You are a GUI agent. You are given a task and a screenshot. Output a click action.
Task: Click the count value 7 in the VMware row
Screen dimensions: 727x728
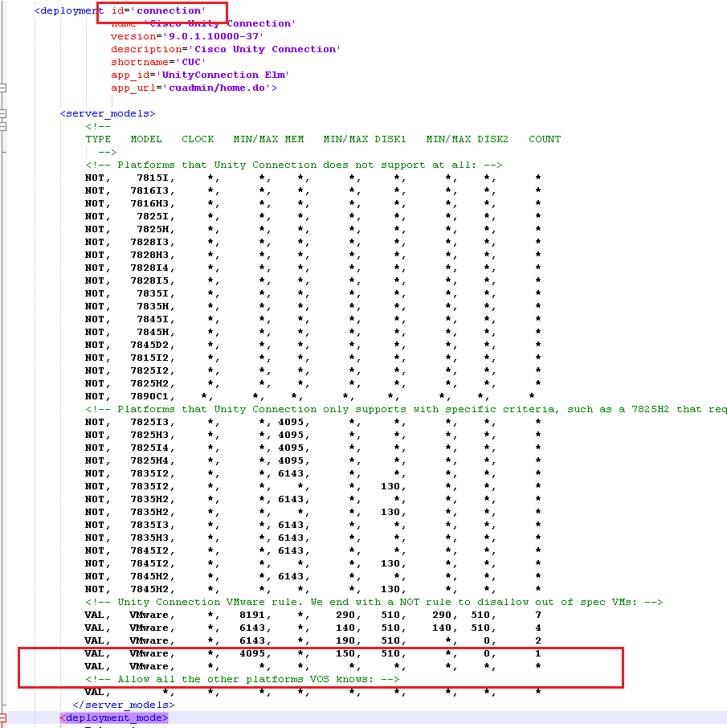[538, 616]
